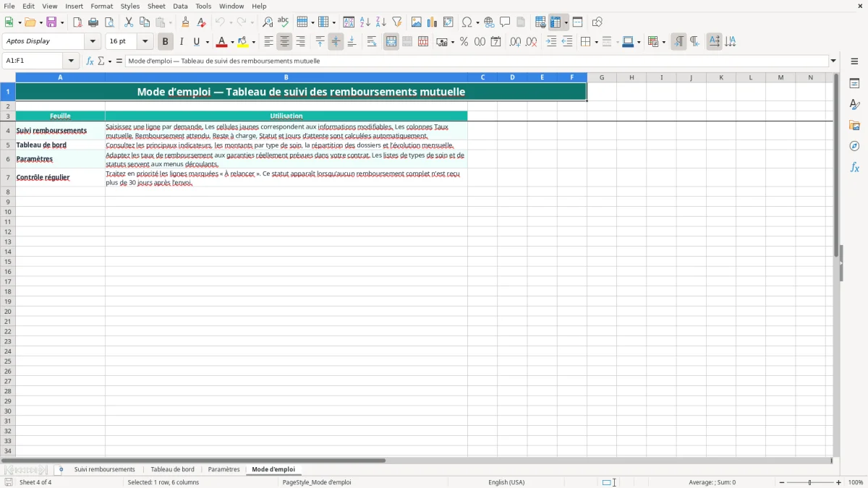
Task: Add a decimal place
Action: 515,42
